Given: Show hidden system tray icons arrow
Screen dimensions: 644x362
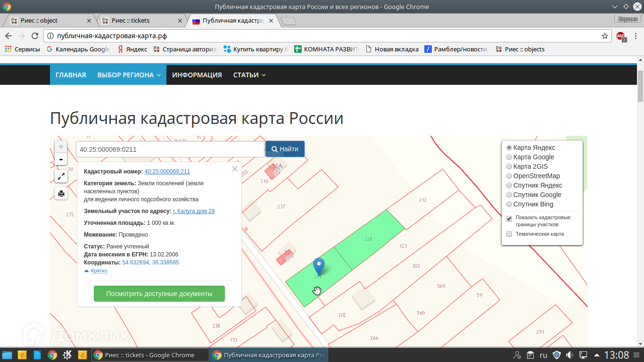Looking at the screenshot, I should [597, 355].
